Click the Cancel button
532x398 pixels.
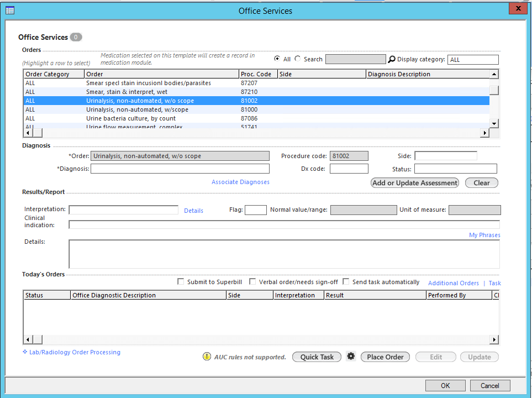click(x=490, y=386)
